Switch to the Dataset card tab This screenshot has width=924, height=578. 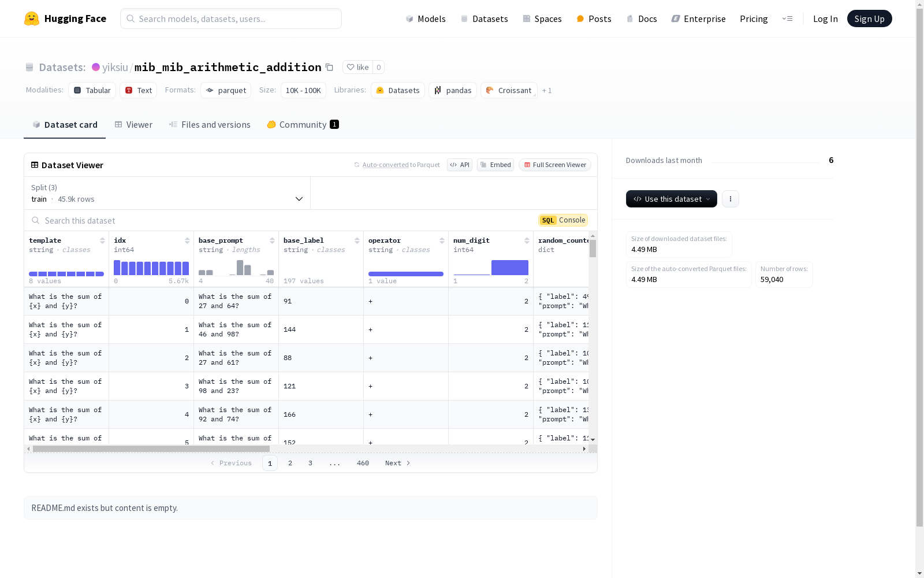click(65, 125)
